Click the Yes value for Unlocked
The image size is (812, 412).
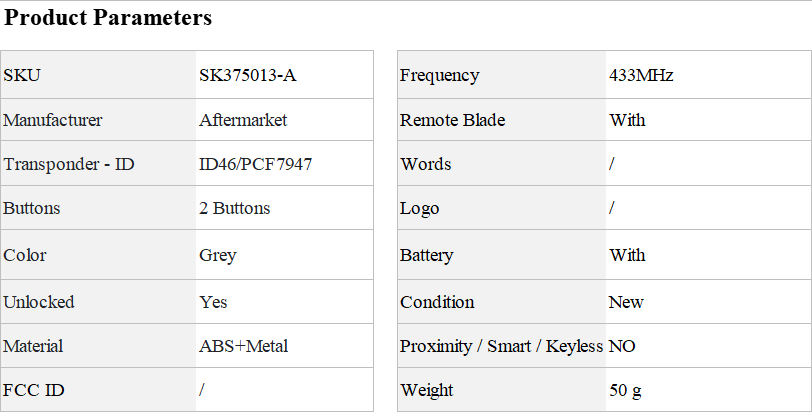pyautogui.click(x=213, y=302)
